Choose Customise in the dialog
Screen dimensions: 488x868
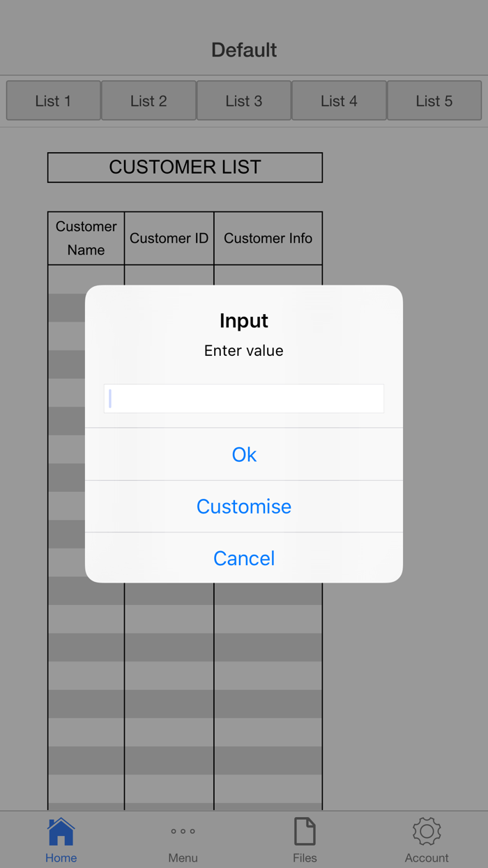243,506
